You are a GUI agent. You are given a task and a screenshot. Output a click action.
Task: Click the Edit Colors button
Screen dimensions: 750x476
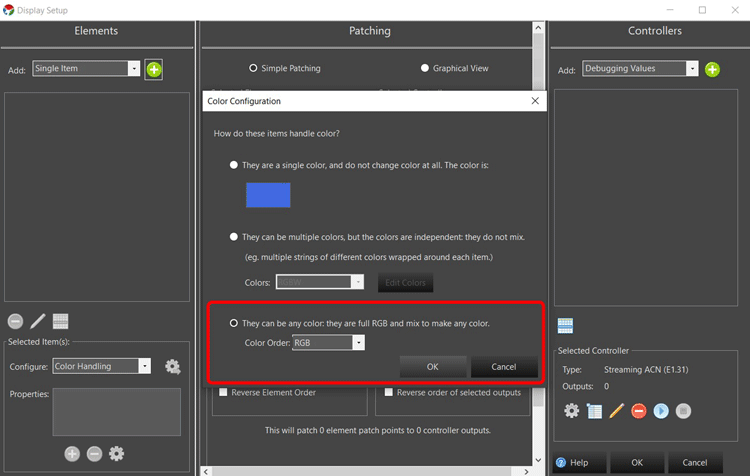[406, 283]
